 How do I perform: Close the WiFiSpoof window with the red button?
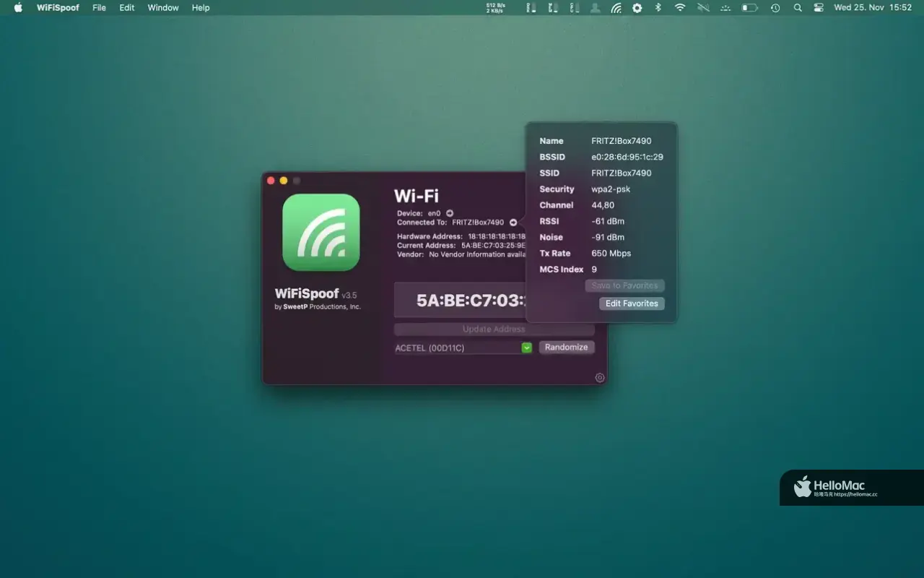coord(271,181)
